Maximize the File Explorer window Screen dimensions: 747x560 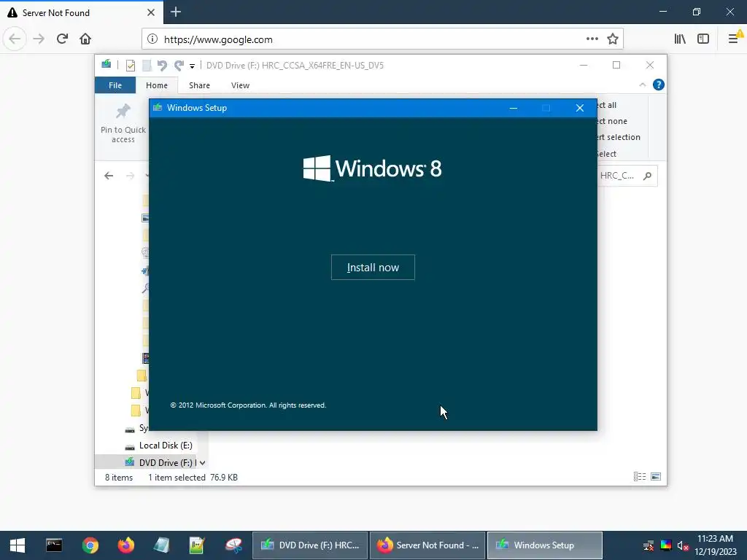click(616, 65)
